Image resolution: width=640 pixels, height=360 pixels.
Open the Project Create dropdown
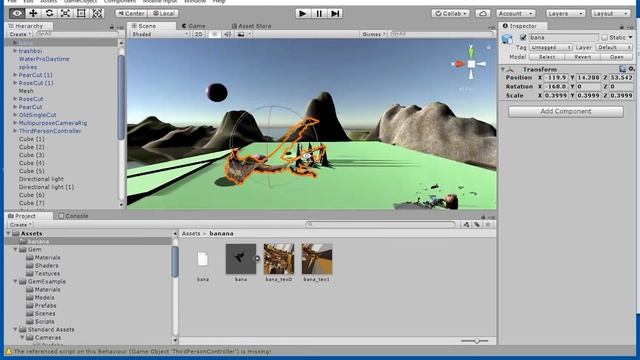tap(20, 224)
